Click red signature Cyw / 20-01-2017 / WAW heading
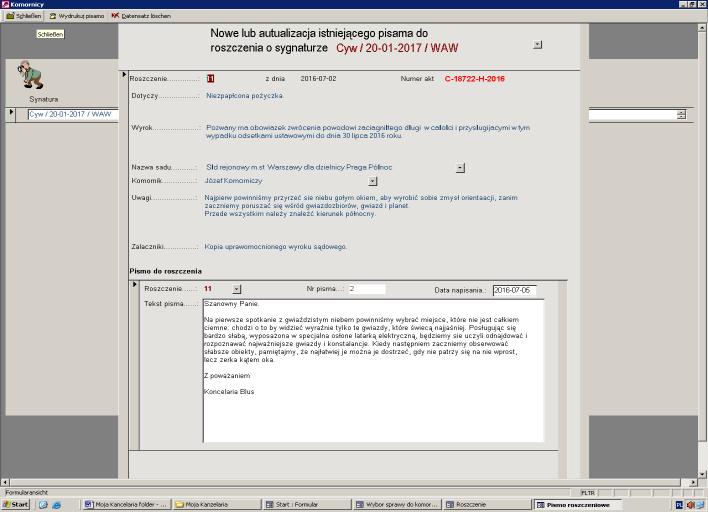 click(397, 48)
